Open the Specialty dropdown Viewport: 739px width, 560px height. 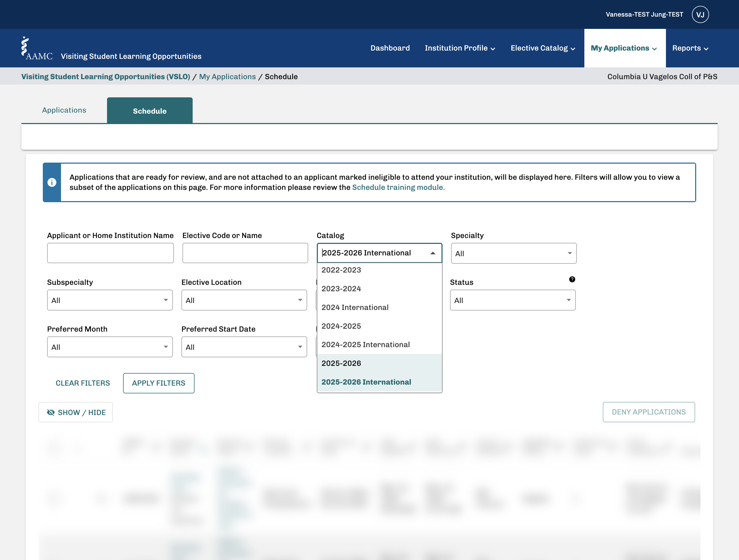[513, 253]
